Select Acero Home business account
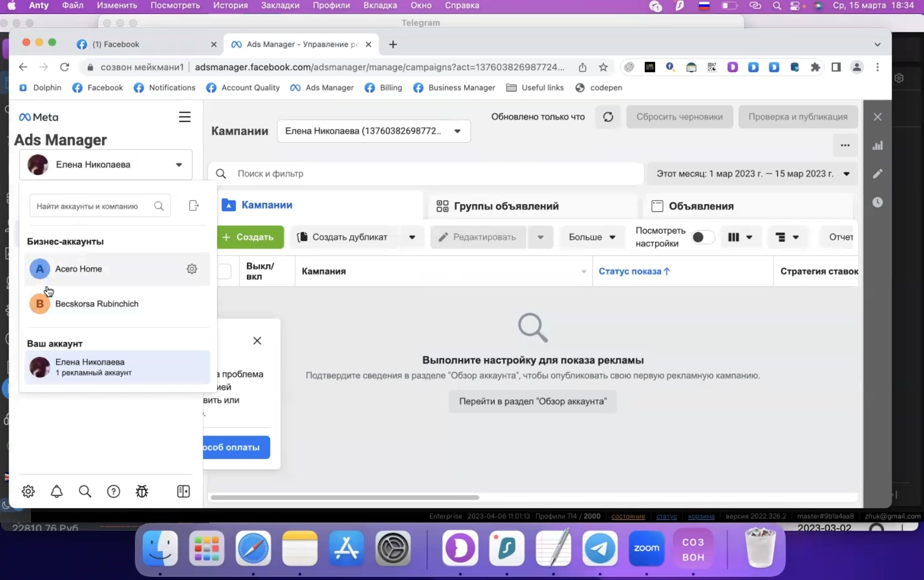The width and height of the screenshot is (924, 580). tap(117, 269)
